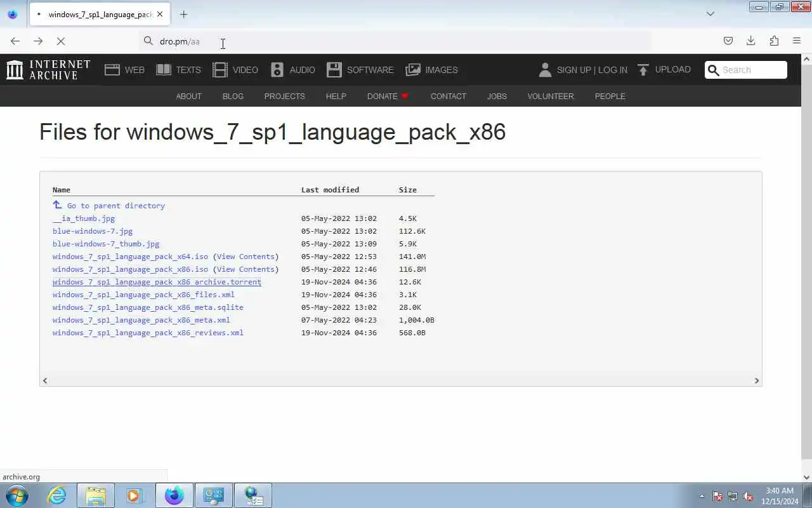
Task: Download windows_7_sp1_language_pack_x64.iso
Action: (130, 257)
